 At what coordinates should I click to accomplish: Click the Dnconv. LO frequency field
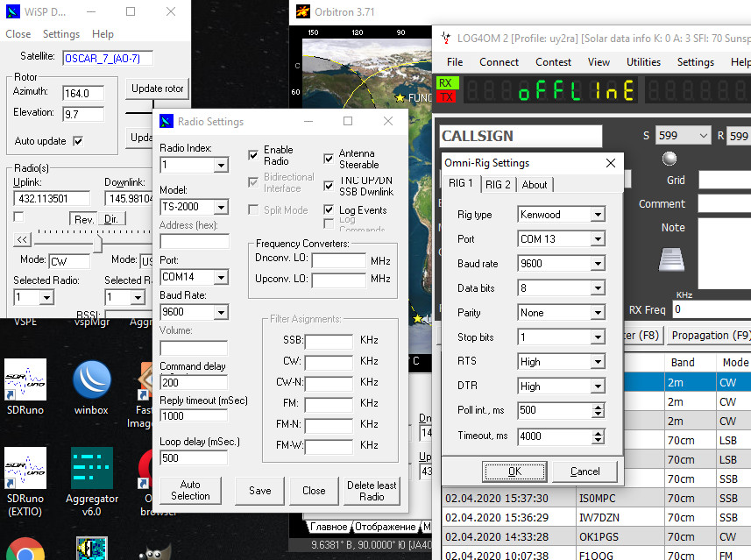click(338, 260)
